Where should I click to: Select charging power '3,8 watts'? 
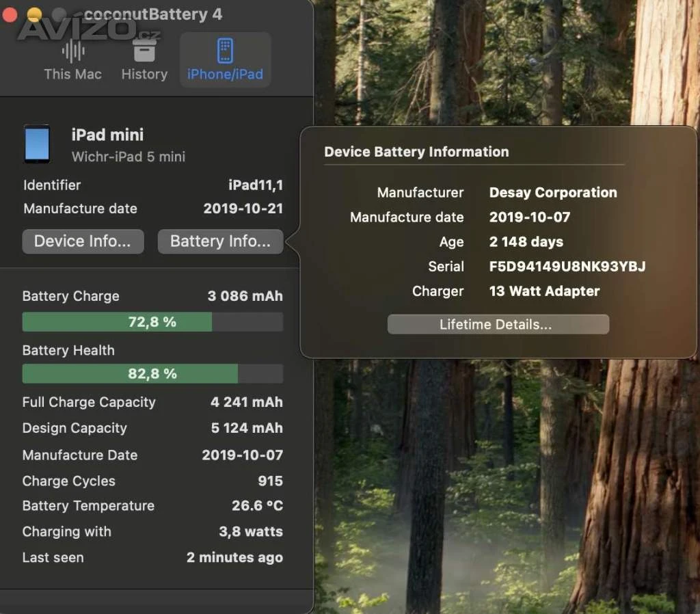click(251, 531)
